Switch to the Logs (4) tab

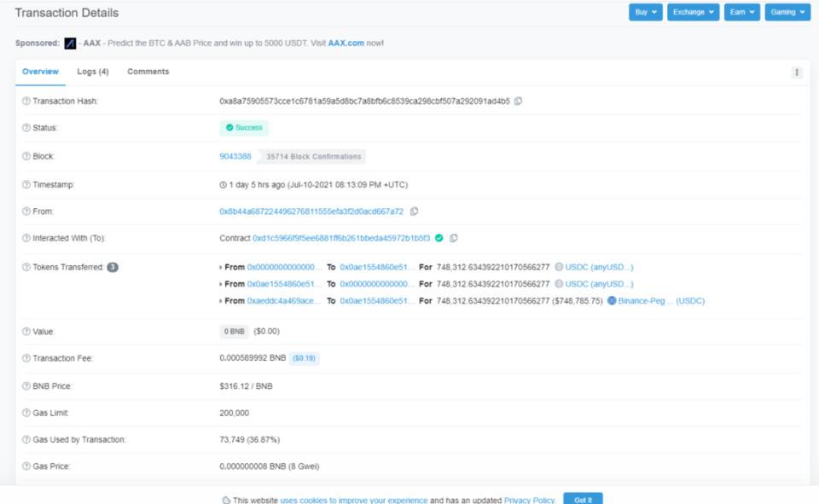tap(92, 72)
